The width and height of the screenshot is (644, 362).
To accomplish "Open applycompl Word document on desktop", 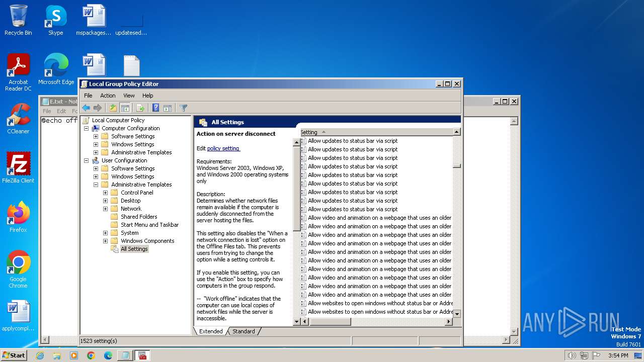I will point(18,316).
